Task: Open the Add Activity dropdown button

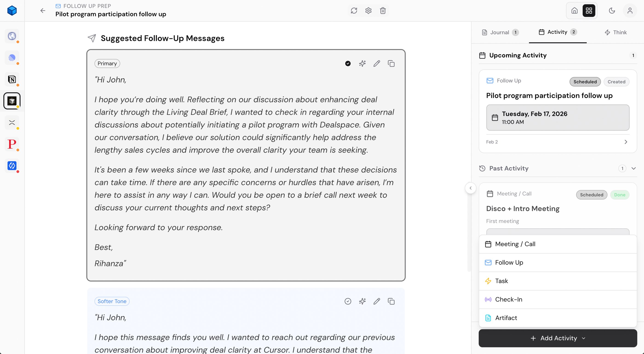Action: point(558,338)
